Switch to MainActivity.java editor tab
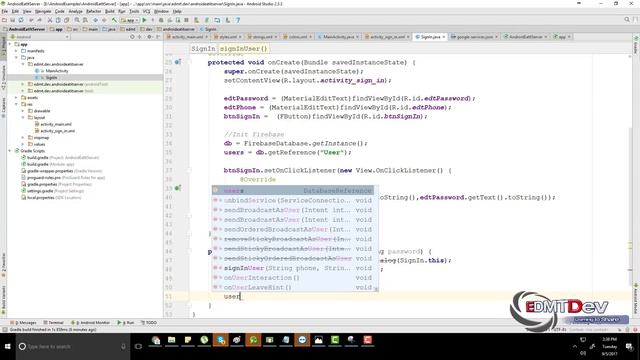This screenshot has width=640, height=360. pos(338,37)
